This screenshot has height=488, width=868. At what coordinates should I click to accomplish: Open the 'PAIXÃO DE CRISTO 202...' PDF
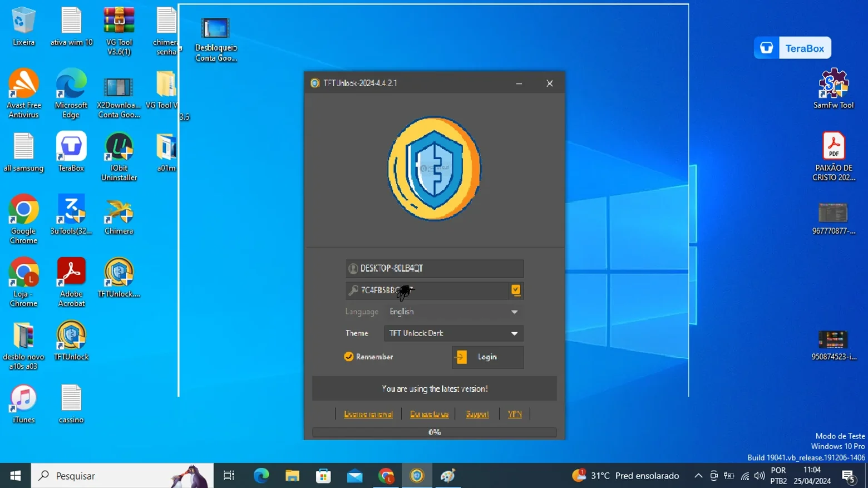tap(834, 156)
